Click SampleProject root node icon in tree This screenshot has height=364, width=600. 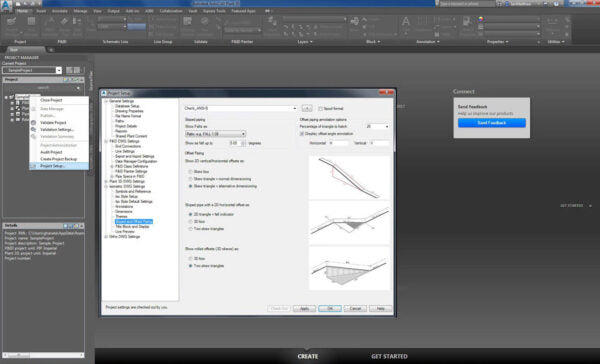pyautogui.click(x=11, y=97)
